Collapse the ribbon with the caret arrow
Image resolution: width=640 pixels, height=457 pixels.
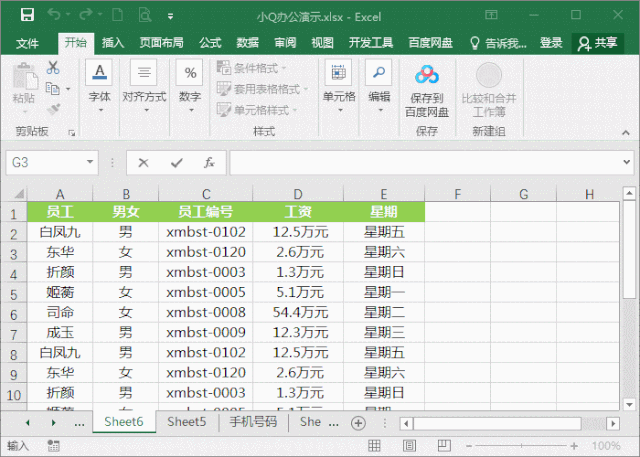pyautogui.click(x=625, y=133)
